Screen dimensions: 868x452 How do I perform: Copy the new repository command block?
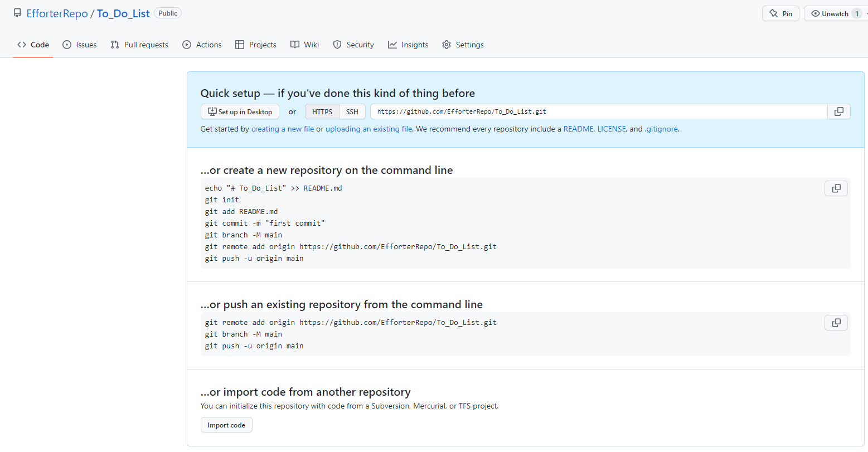pos(836,188)
